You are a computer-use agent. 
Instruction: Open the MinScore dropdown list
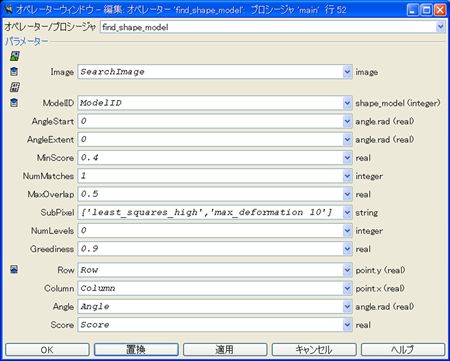pyautogui.click(x=347, y=158)
